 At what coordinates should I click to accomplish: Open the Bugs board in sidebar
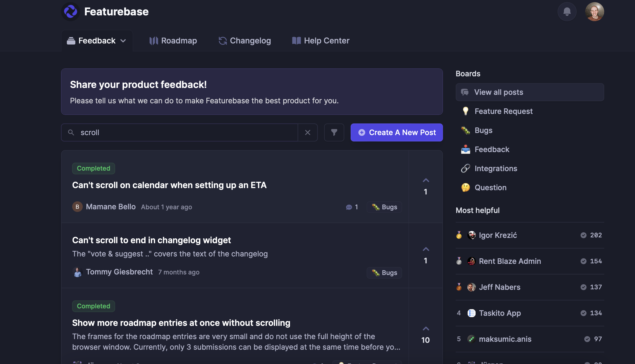483,130
